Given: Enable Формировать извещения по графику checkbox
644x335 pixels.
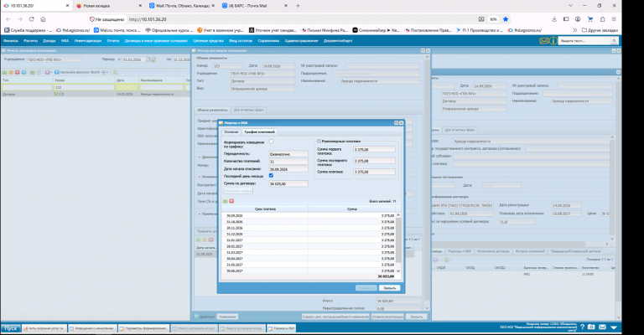Looking at the screenshot, I should 271,142.
